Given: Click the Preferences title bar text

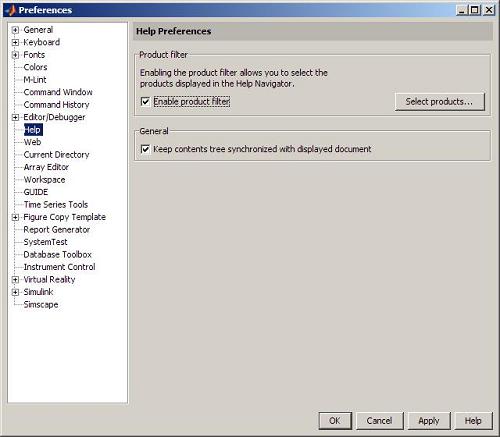Looking at the screenshot, I should point(45,10).
